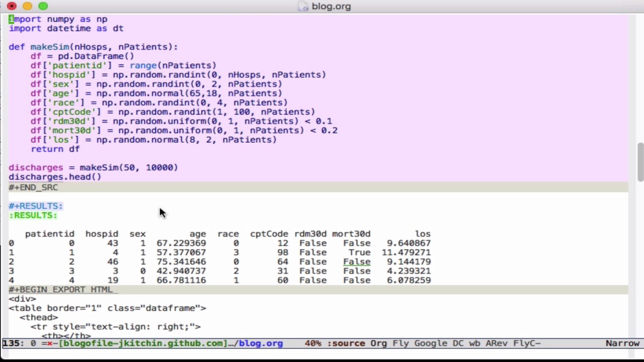Click the Google minor mode indicator
Viewport: 644px width, 362px height.
pyautogui.click(x=430, y=343)
